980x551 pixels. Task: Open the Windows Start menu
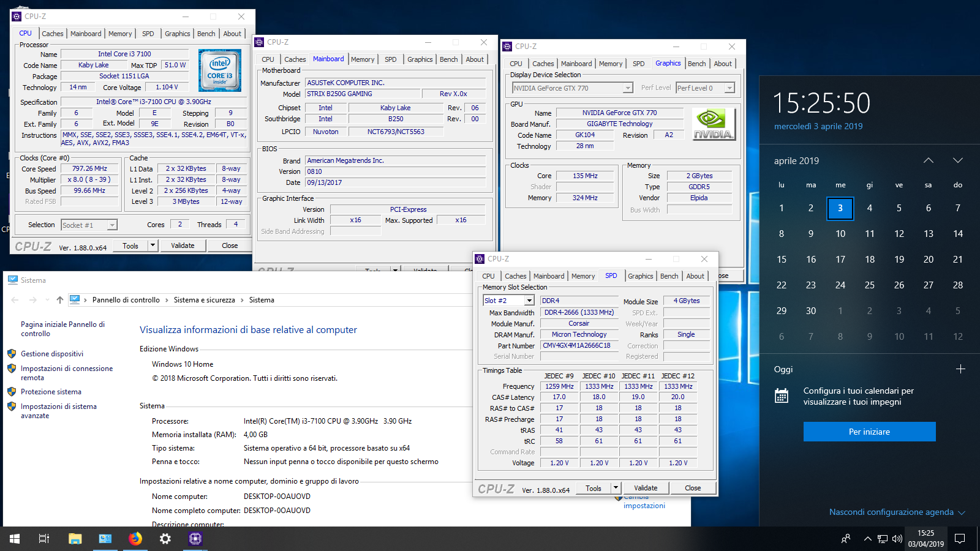(x=15, y=539)
